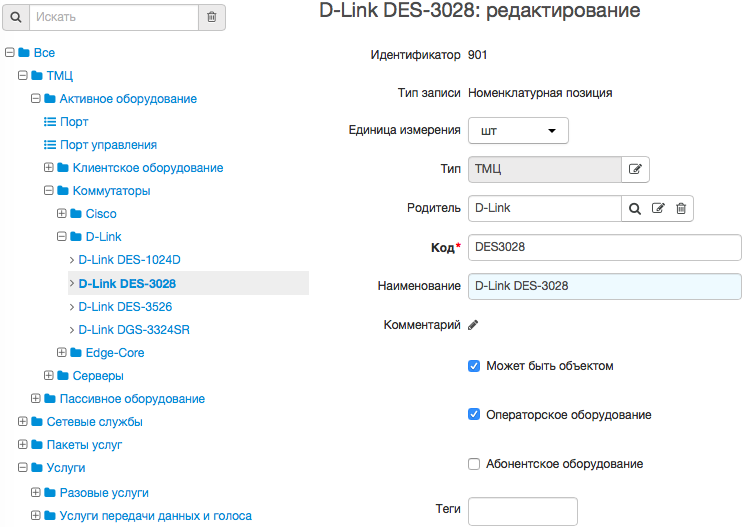Open the Порт управления item
Viewport: 743px width, 527px height.
pos(109,145)
